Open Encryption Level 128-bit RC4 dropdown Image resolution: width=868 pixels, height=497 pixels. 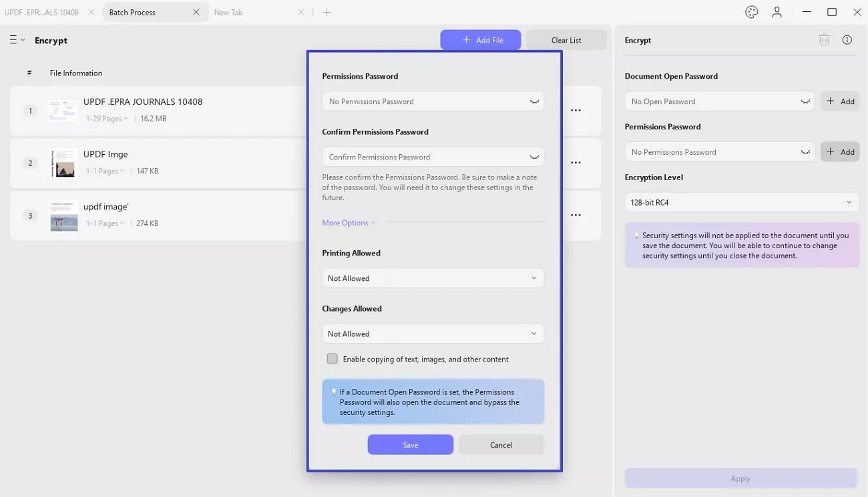742,202
